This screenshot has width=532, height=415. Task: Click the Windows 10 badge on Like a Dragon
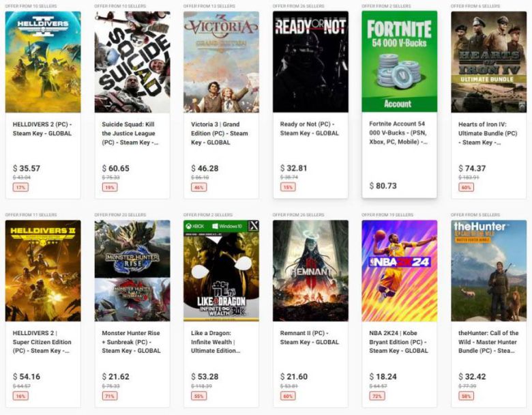[x=227, y=226]
